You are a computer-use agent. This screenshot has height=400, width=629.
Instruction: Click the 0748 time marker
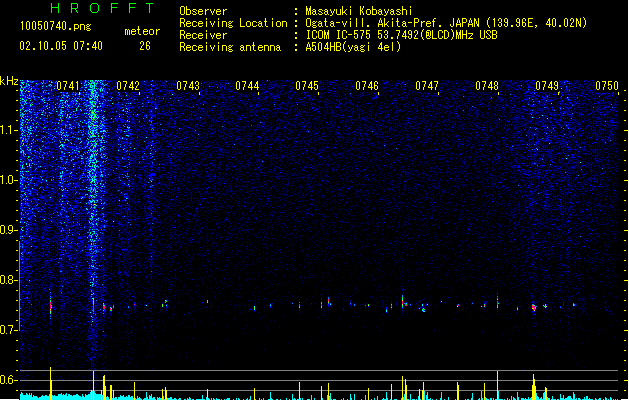tap(487, 85)
